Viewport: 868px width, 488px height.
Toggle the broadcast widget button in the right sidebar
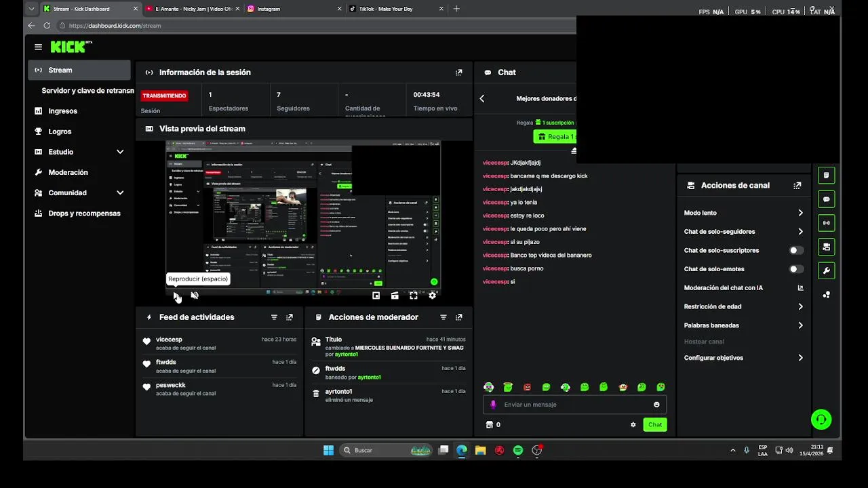[x=826, y=223]
